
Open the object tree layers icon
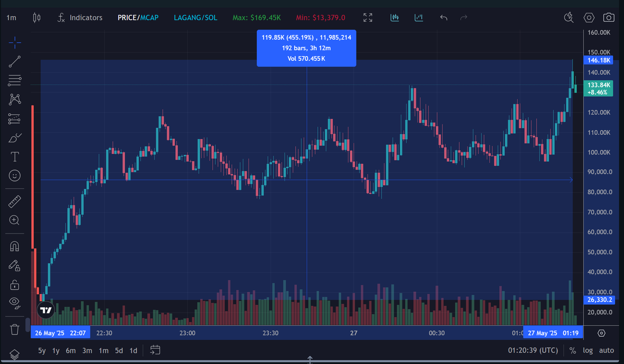(15, 354)
